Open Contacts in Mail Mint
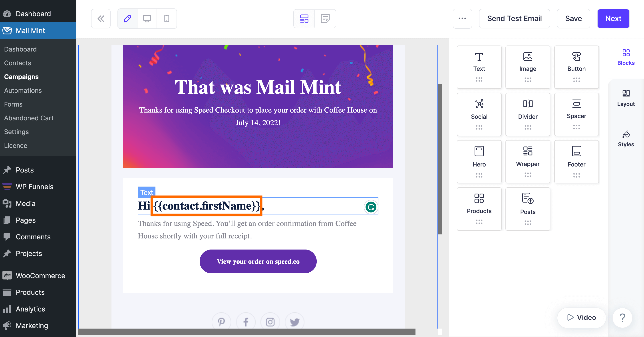 [18, 63]
